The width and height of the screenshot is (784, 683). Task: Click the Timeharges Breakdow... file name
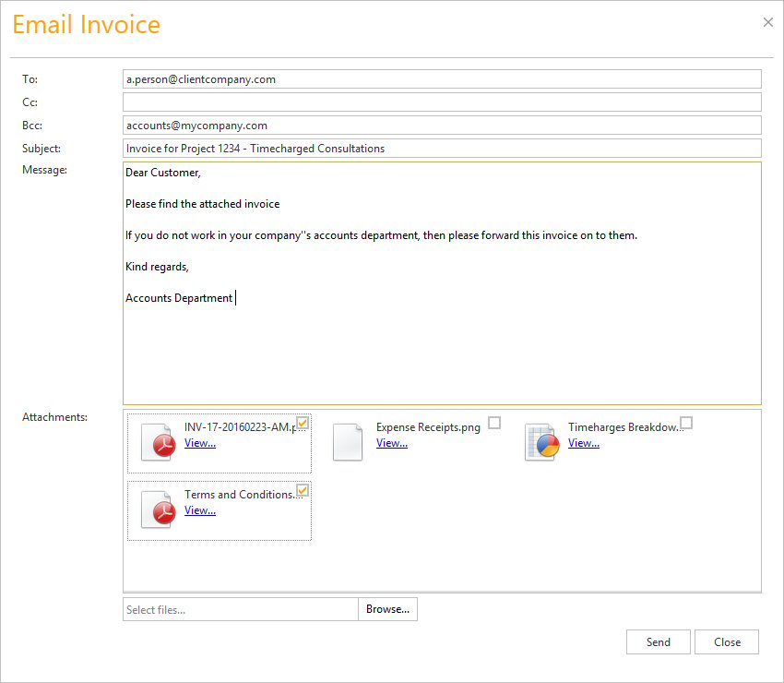(624, 426)
